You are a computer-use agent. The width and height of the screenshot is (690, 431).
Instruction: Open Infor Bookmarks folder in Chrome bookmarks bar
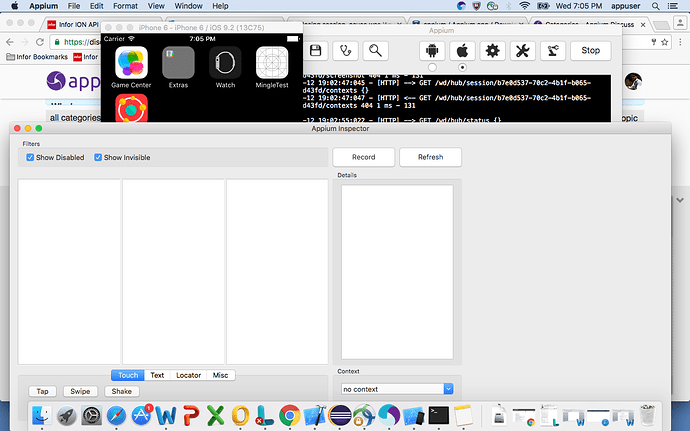click(x=37, y=57)
